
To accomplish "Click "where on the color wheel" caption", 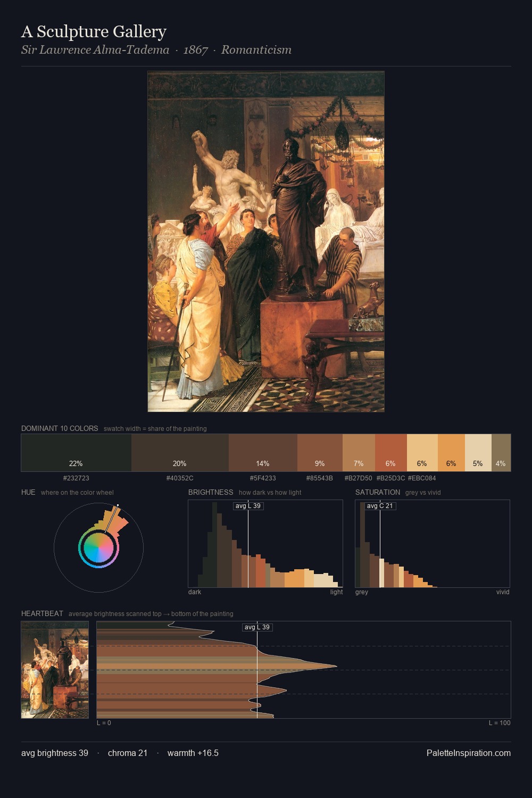I will click(x=77, y=493).
